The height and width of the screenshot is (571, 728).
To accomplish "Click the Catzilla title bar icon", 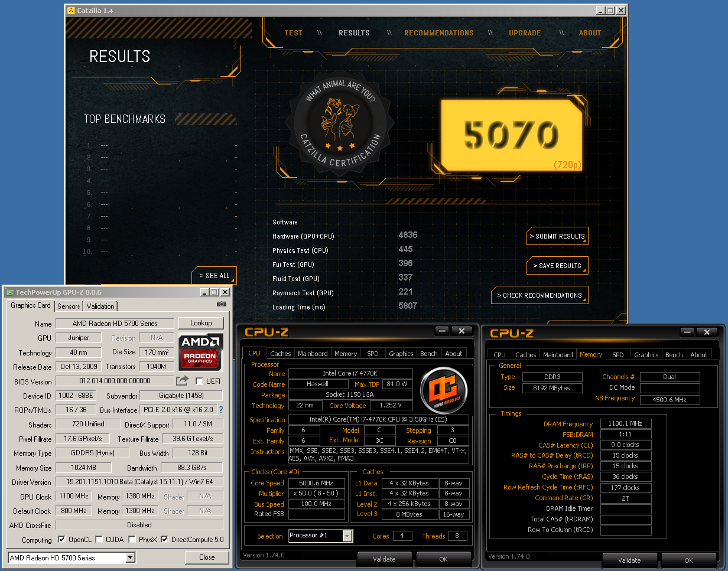I will pyautogui.click(x=71, y=10).
